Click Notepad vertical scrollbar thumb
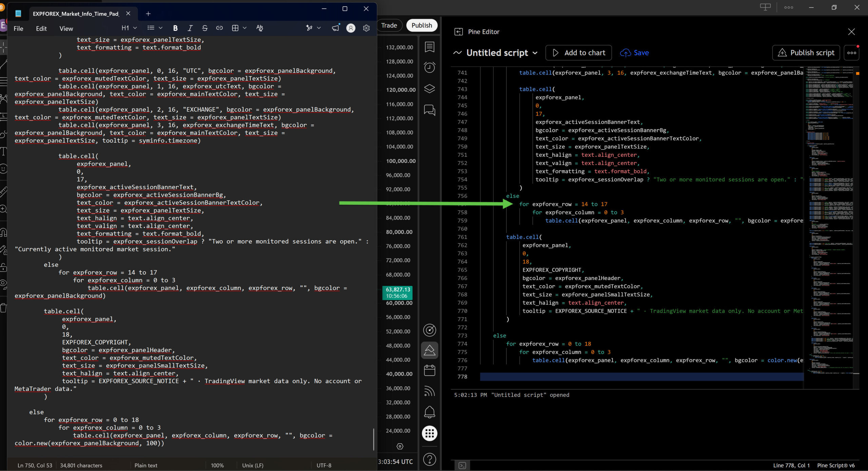868x471 pixels. (x=374, y=439)
